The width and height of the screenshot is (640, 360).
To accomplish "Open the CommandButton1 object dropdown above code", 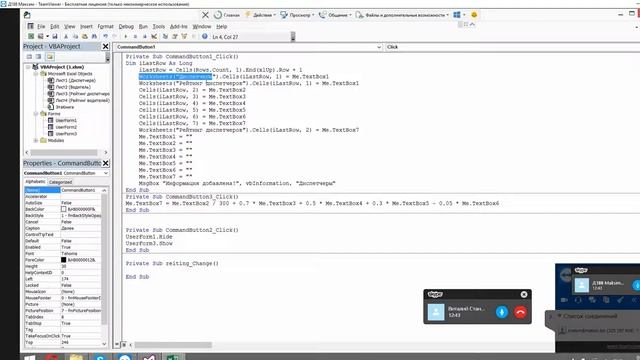I will [378, 47].
